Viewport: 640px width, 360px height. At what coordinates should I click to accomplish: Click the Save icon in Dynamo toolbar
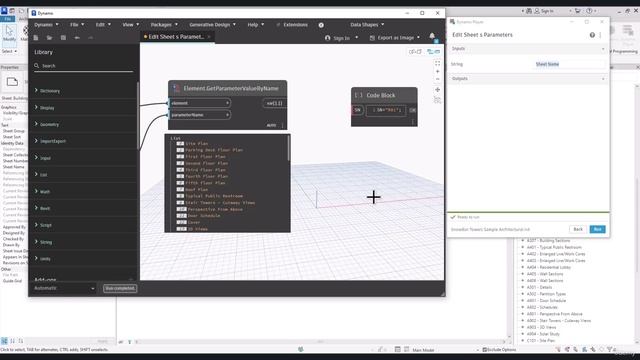pos(63,38)
